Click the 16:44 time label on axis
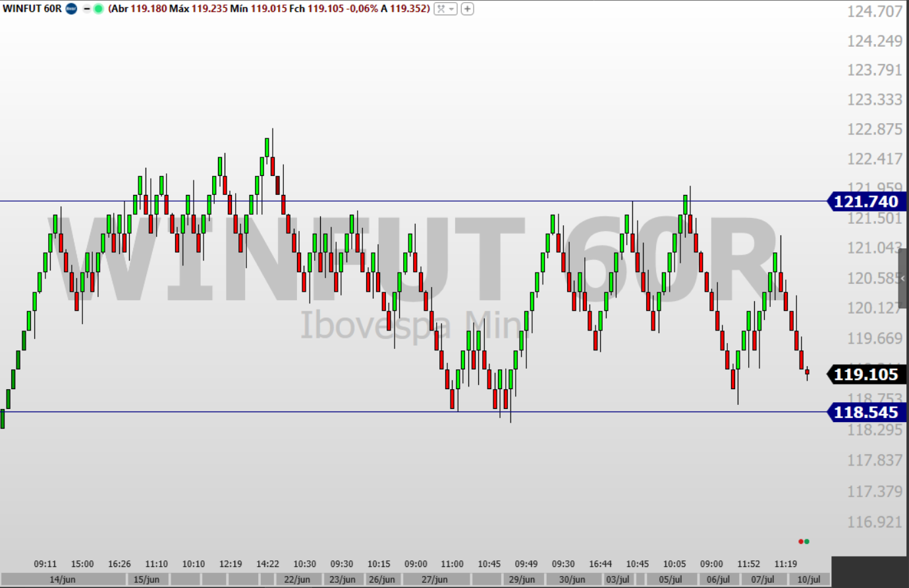The width and height of the screenshot is (909, 588). tap(601, 564)
